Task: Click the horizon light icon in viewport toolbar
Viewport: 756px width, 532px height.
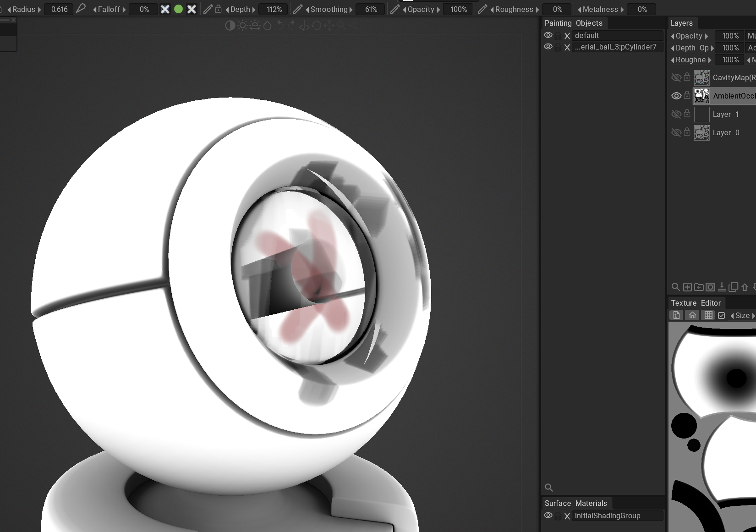Action: coord(255,26)
